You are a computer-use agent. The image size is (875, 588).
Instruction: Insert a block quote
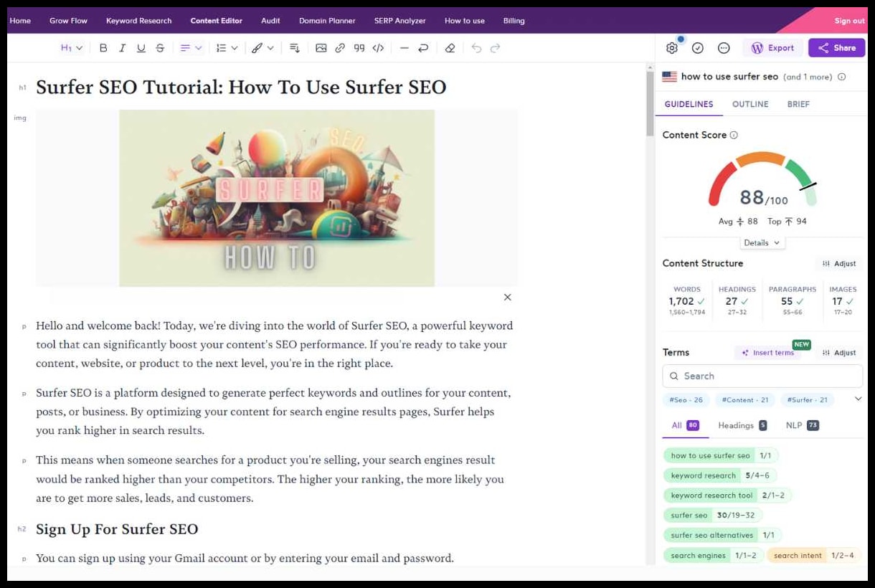point(359,48)
